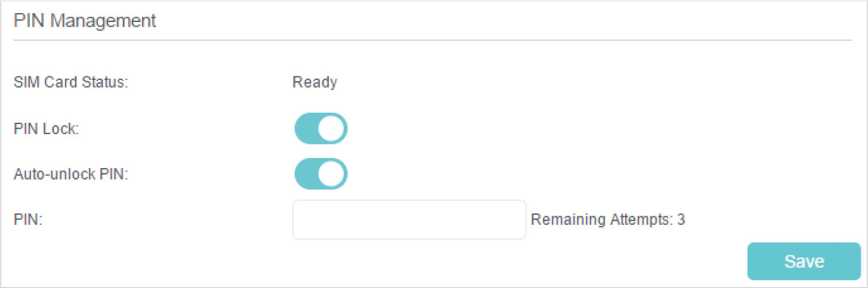Select the SIM Card Status label
Image resolution: width=868 pixels, height=288 pixels.
click(x=71, y=82)
